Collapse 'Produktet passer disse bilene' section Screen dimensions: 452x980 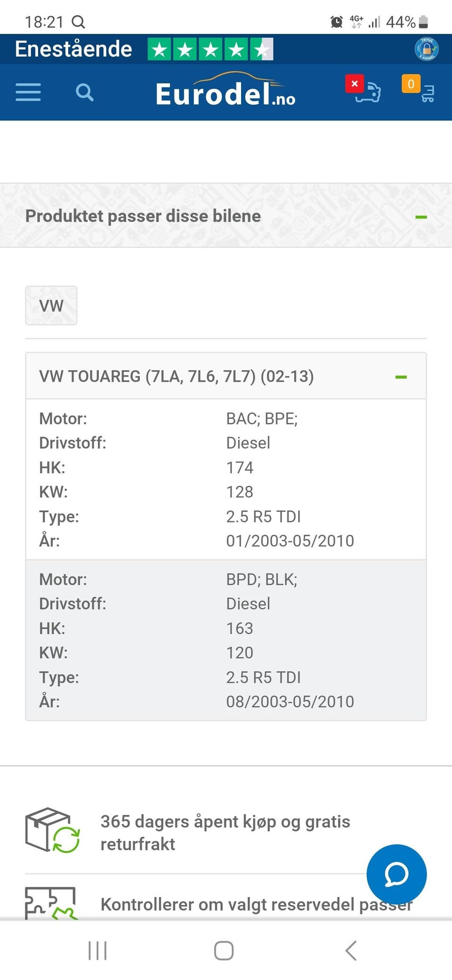click(421, 217)
